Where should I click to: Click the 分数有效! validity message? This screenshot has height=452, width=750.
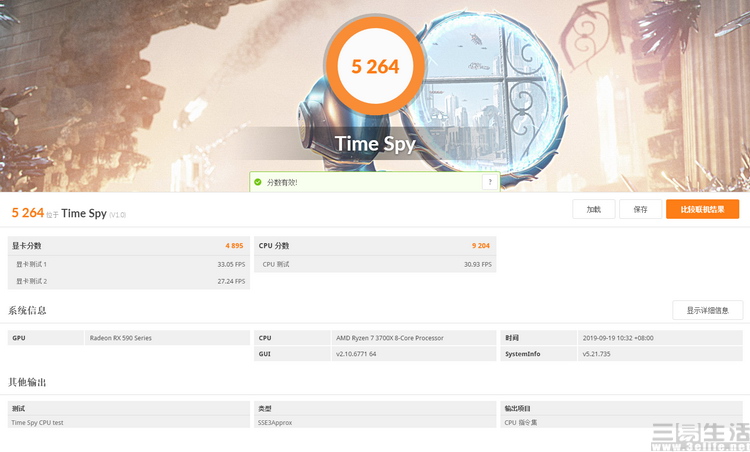(282, 182)
